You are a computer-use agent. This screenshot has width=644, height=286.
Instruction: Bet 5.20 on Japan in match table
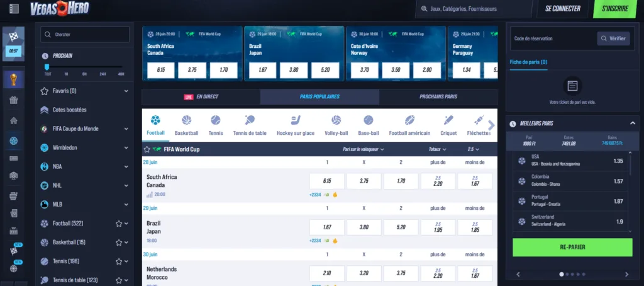coord(401,227)
